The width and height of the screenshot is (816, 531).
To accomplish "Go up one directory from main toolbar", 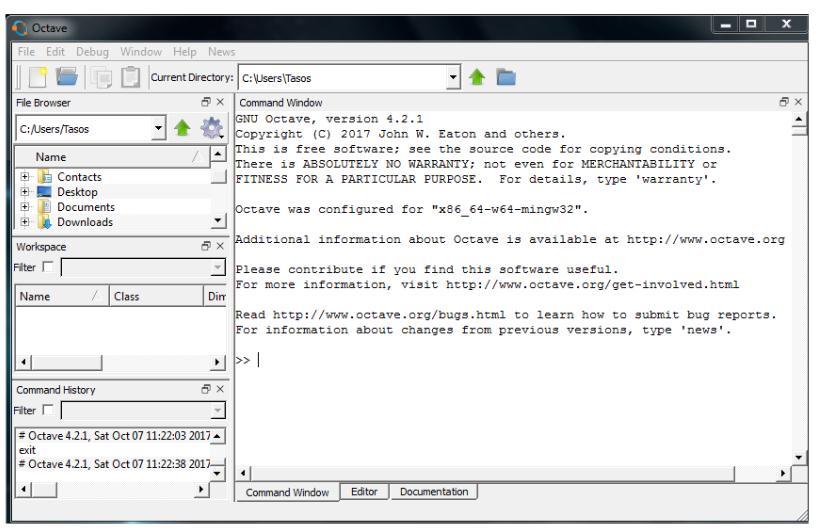I will (477, 78).
